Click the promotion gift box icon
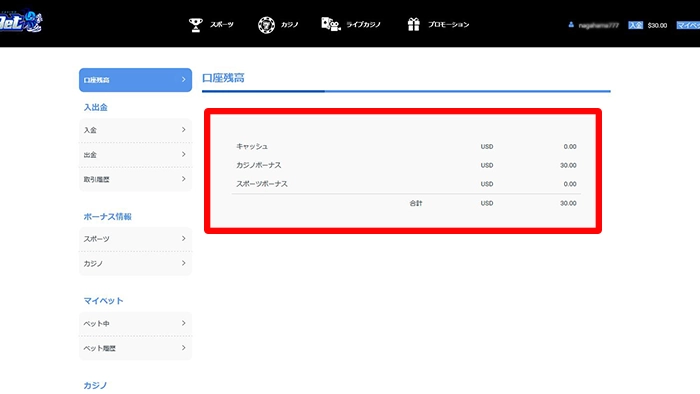The width and height of the screenshot is (700, 394). pyautogui.click(x=413, y=24)
